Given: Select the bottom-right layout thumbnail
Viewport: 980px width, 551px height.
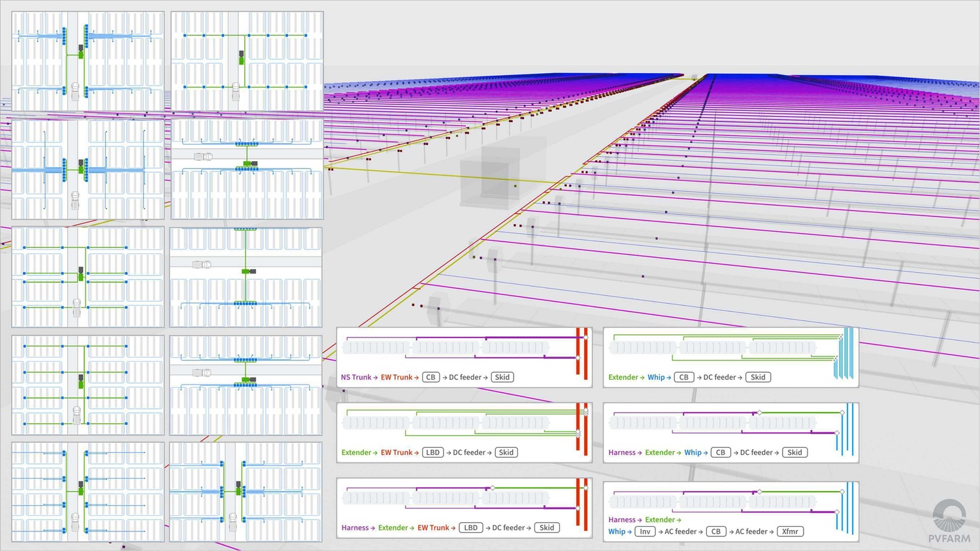Looking at the screenshot, I should [x=246, y=492].
